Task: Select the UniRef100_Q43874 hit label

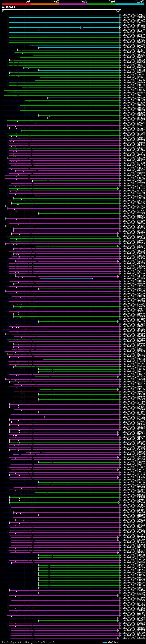Action: pyautogui.click(x=134, y=557)
